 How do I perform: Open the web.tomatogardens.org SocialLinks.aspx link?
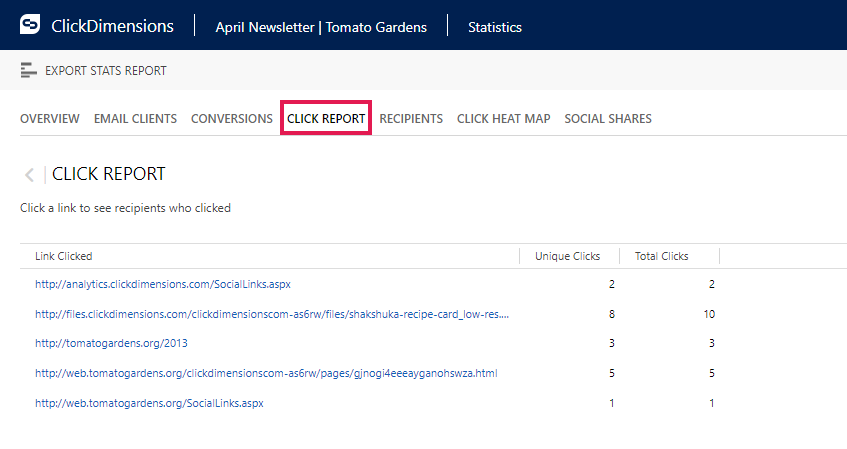click(x=149, y=403)
